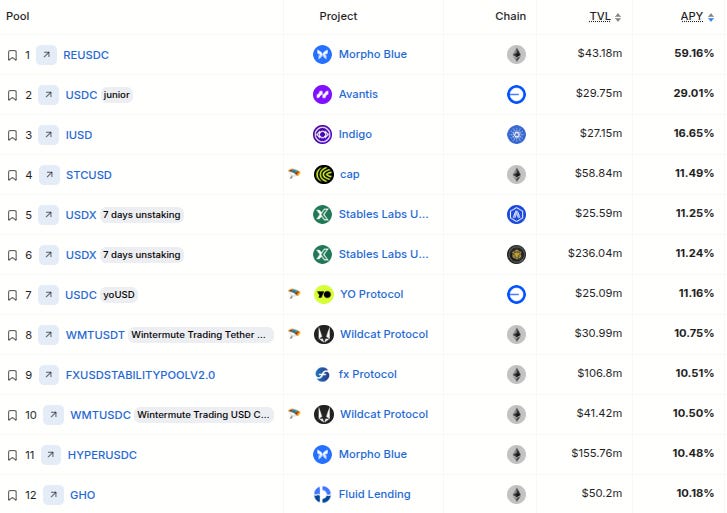
Task: Open the HYPERUSDC pool link
Action: (102, 455)
